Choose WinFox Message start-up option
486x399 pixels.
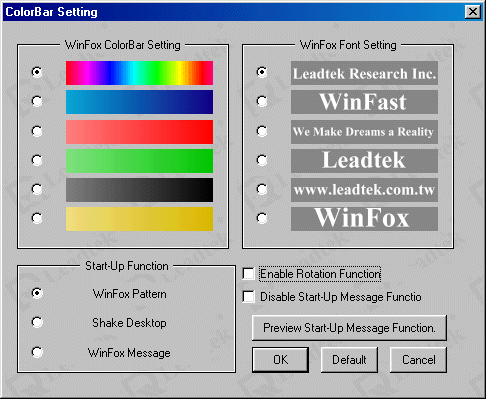click(x=37, y=352)
